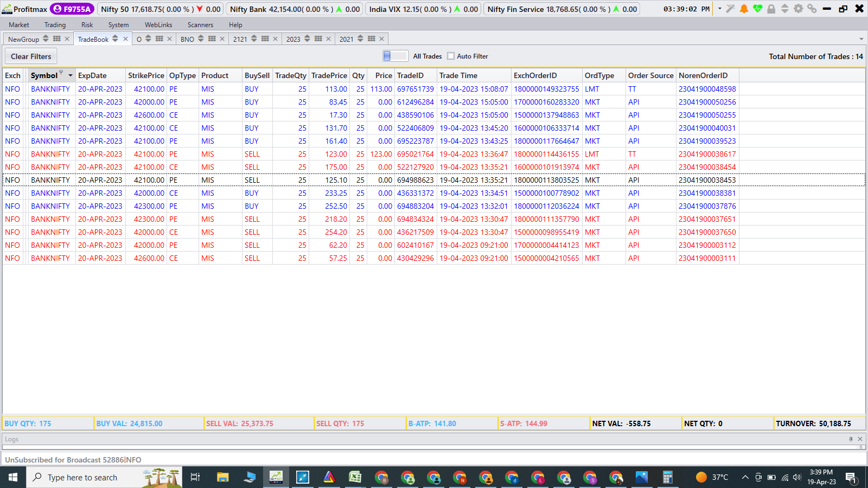Click the BNO tab up-down arrows

click(201, 38)
